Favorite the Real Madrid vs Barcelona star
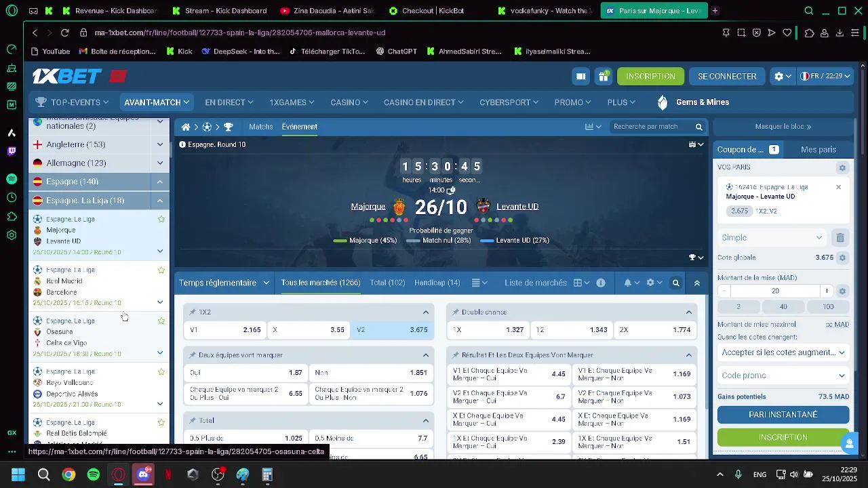Image resolution: width=868 pixels, height=488 pixels. pos(161,270)
